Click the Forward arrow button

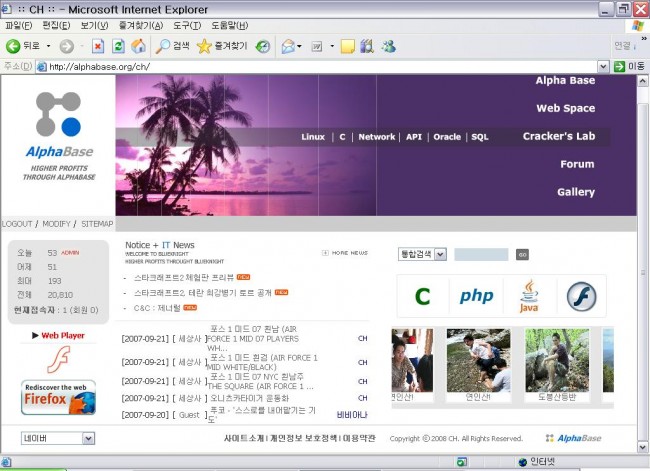click(x=66, y=46)
